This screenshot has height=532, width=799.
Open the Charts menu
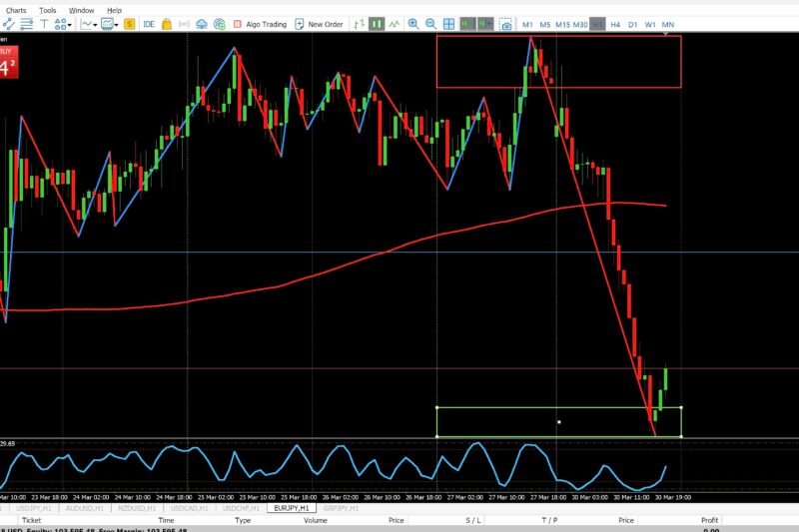16,10
